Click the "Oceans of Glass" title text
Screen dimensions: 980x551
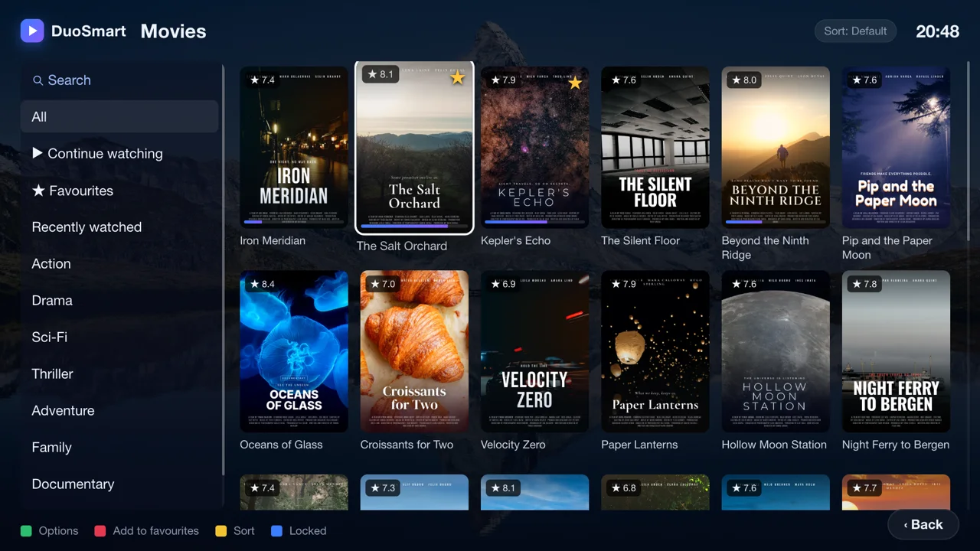coord(281,445)
